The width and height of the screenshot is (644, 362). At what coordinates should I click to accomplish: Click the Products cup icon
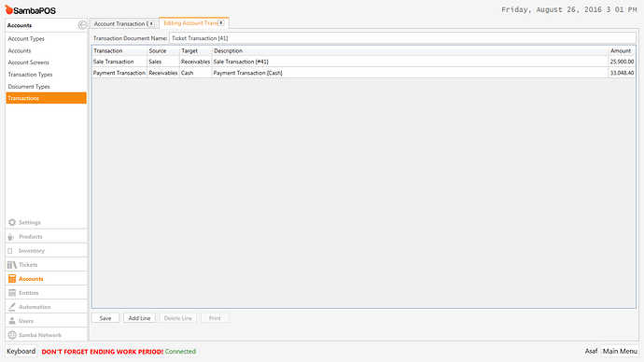pyautogui.click(x=11, y=237)
